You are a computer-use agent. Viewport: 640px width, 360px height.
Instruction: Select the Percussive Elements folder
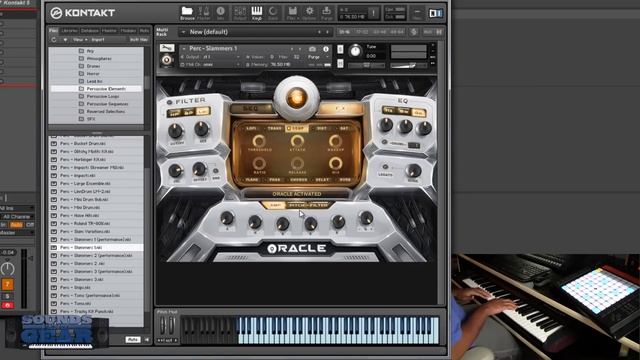(96, 89)
